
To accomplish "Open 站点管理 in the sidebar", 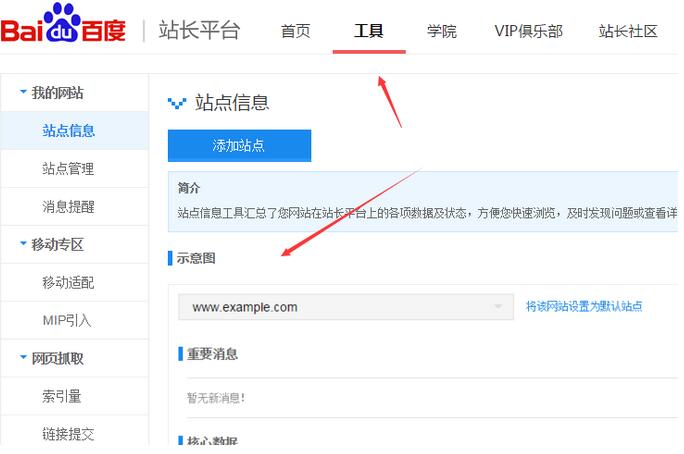I will point(69,169).
